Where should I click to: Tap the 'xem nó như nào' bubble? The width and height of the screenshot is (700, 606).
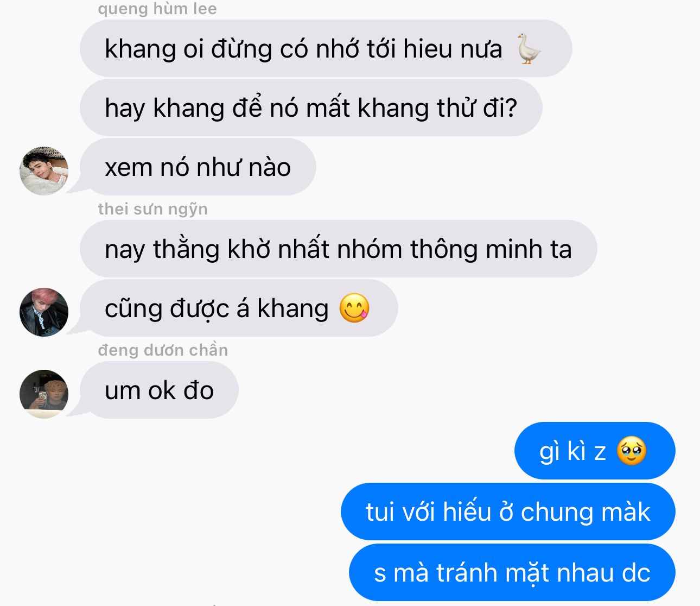pos(198,167)
